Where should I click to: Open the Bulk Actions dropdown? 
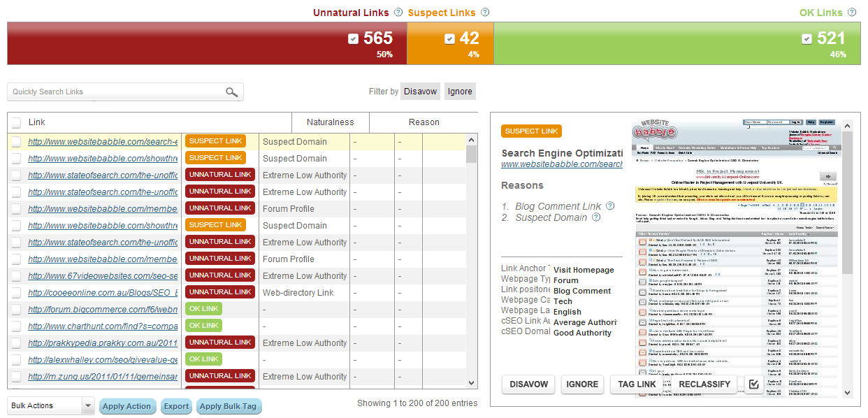coord(50,405)
